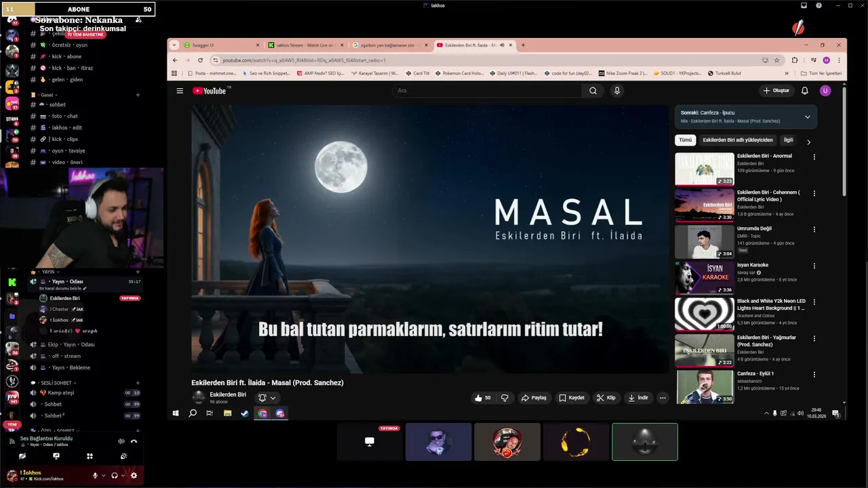Screen dimensions: 868x488
Task: Open Chrome tab search dropdown arrow
Action: coord(174,45)
